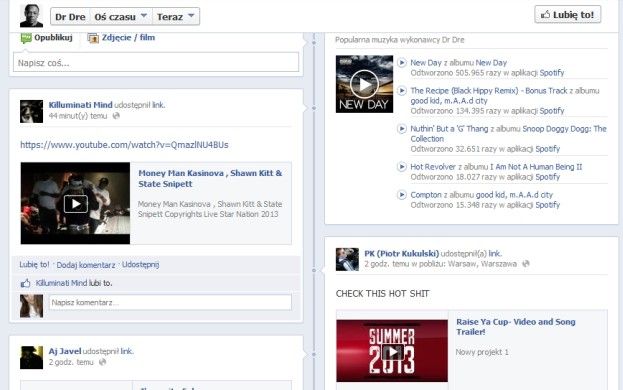Image resolution: width=623 pixels, height=390 pixels.
Task: Open good kid, m.A.A.d city album link under The Recipe
Action: (x=449, y=101)
